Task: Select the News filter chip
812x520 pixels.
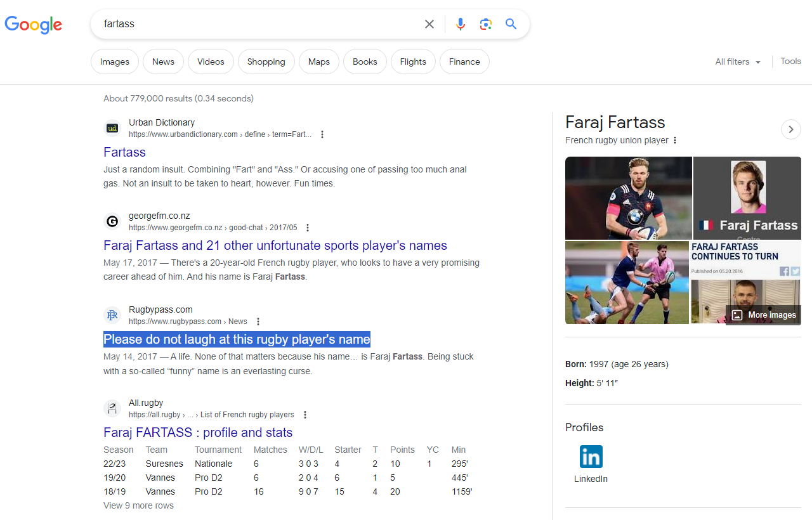Action: pyautogui.click(x=163, y=62)
